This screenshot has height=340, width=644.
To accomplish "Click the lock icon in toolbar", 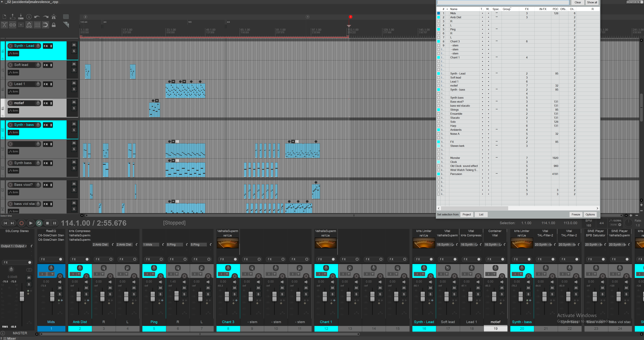I will (x=54, y=25).
